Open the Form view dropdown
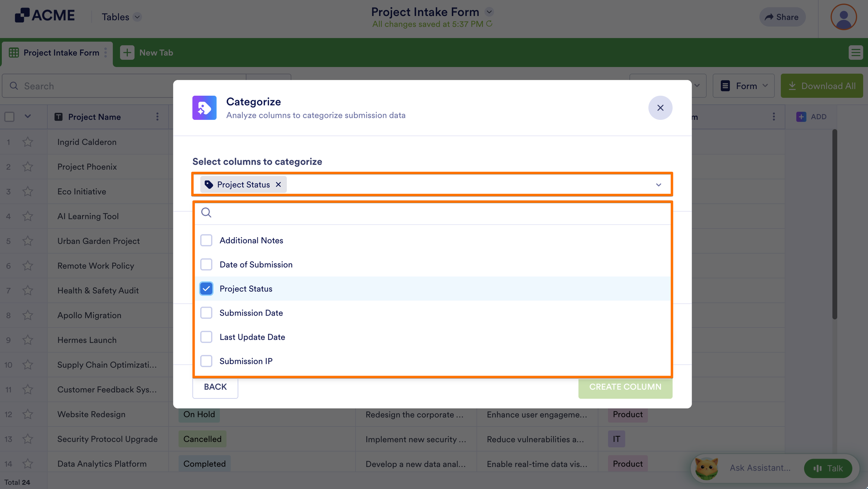868x489 pixels. coord(744,86)
